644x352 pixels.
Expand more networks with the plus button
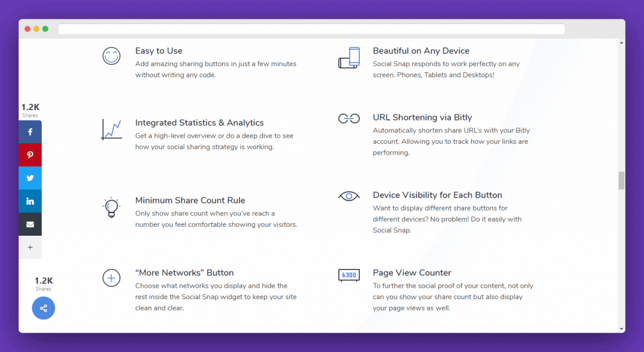pyautogui.click(x=30, y=248)
